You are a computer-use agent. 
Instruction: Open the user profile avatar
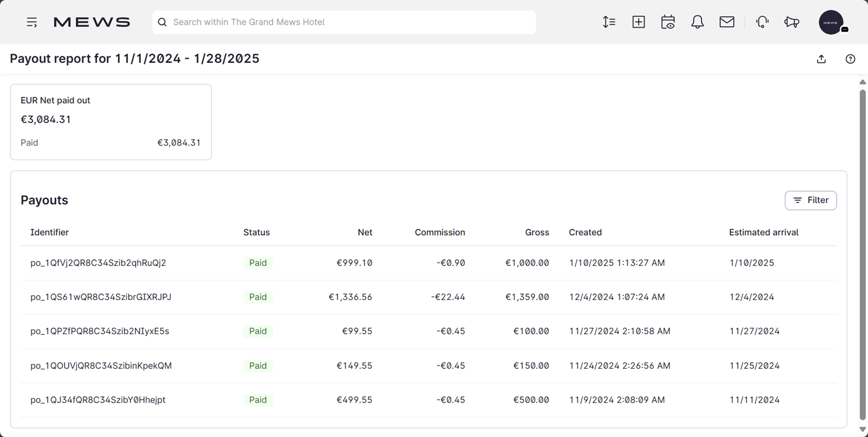[x=831, y=22]
